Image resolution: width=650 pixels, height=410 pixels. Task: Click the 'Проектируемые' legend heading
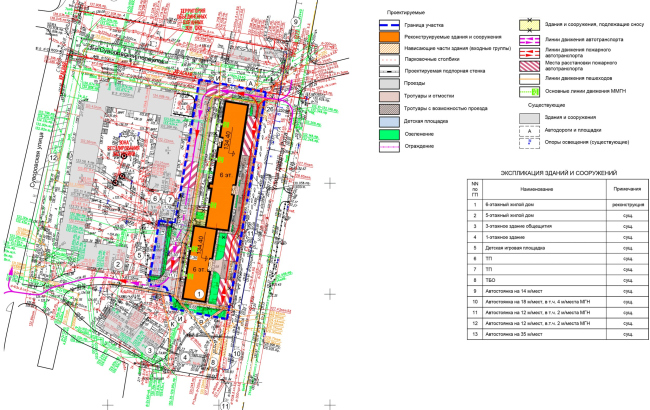click(x=405, y=13)
